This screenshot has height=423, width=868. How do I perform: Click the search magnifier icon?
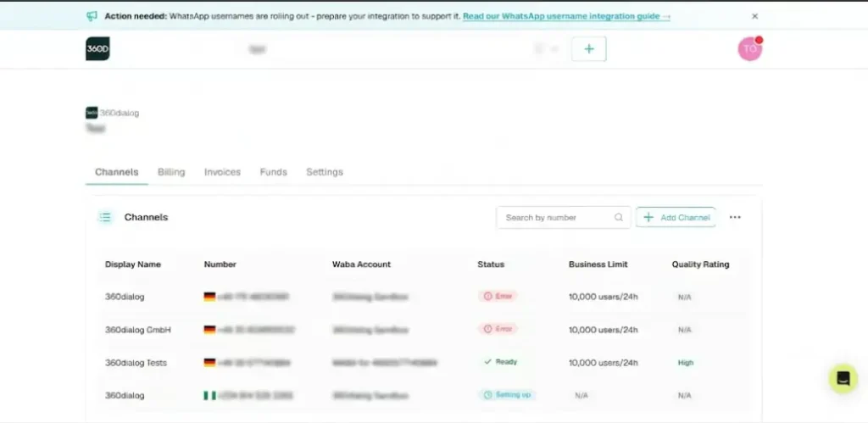coord(618,218)
